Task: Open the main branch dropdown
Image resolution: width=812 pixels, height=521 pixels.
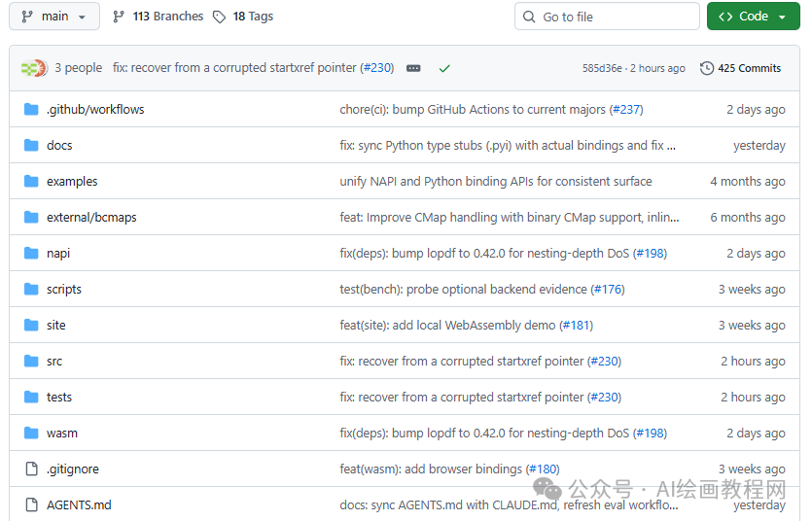Action: pyautogui.click(x=53, y=17)
